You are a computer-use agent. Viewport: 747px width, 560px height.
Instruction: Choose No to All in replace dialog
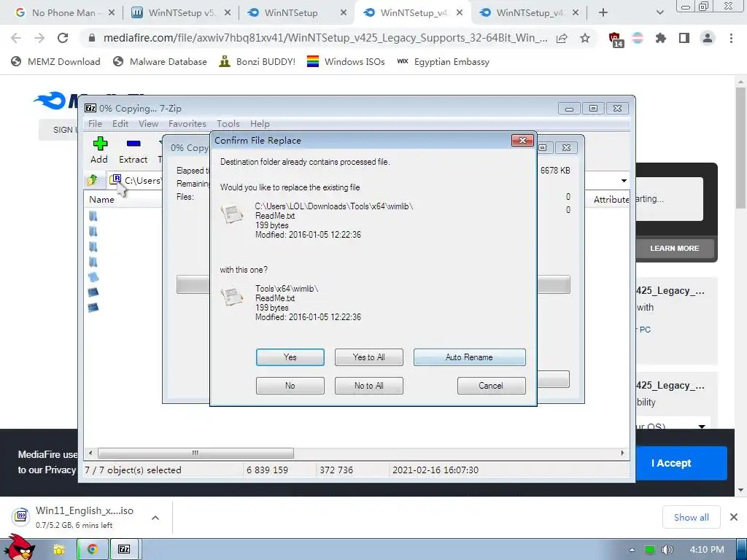click(368, 386)
